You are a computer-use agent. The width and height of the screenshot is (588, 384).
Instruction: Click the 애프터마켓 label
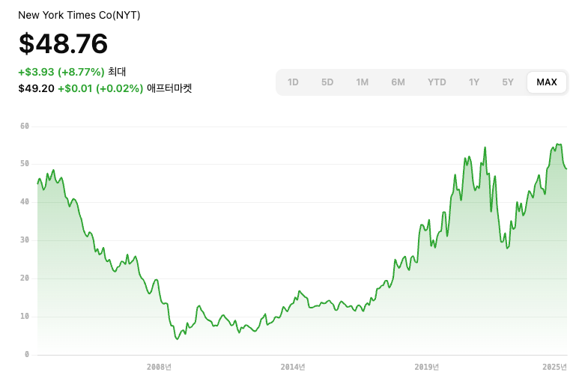[x=169, y=88]
